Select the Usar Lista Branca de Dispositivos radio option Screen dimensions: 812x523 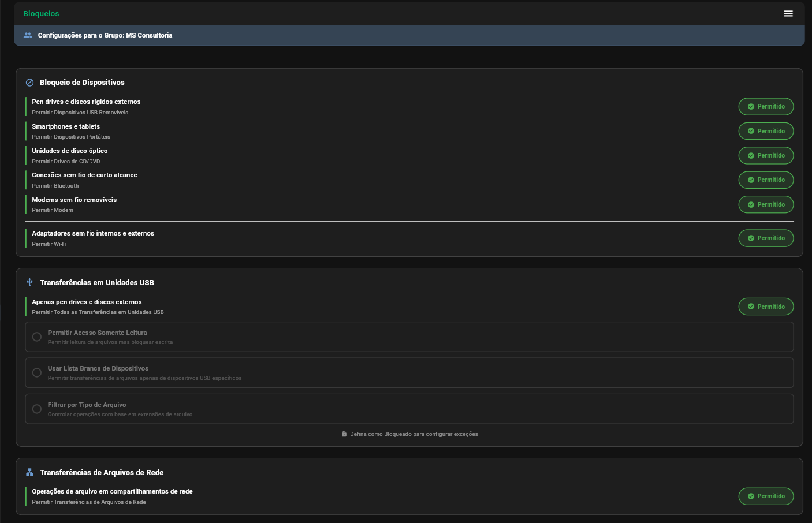[x=37, y=373]
